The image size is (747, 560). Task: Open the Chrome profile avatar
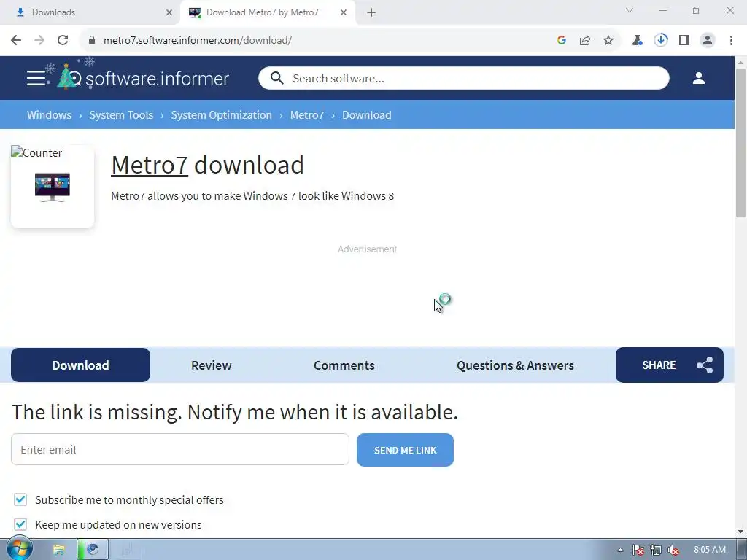click(708, 41)
